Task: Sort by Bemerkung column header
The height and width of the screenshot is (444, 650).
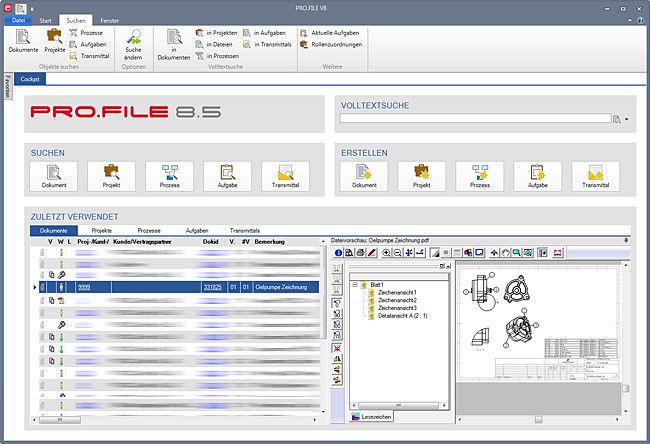Action: pyautogui.click(x=269, y=242)
